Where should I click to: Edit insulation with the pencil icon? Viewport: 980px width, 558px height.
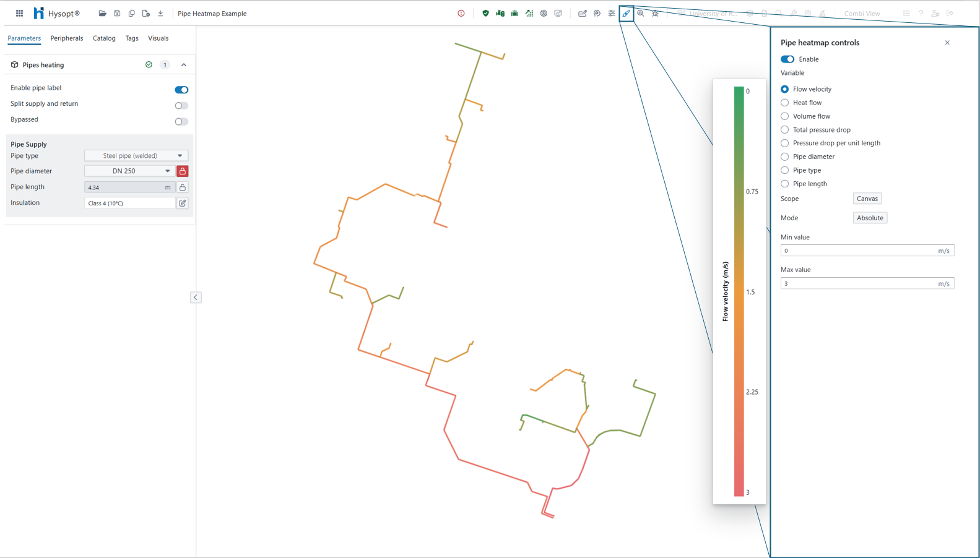(183, 203)
